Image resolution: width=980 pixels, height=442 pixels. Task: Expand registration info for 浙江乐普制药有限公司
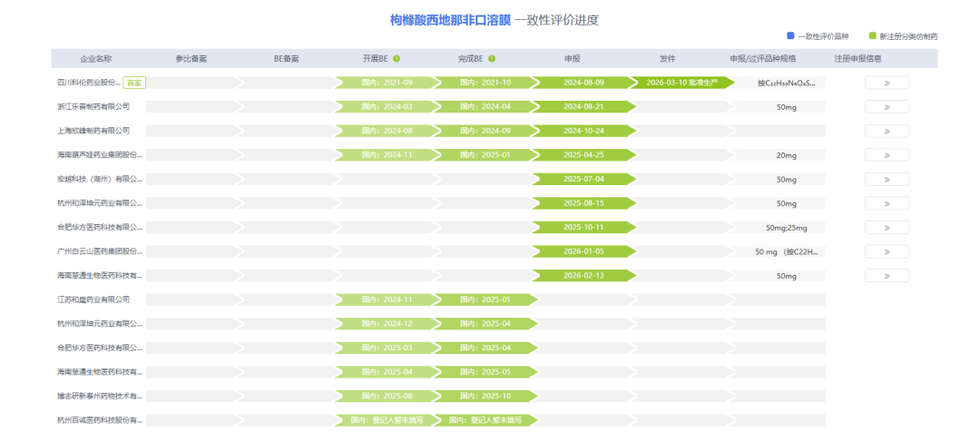pos(886,107)
